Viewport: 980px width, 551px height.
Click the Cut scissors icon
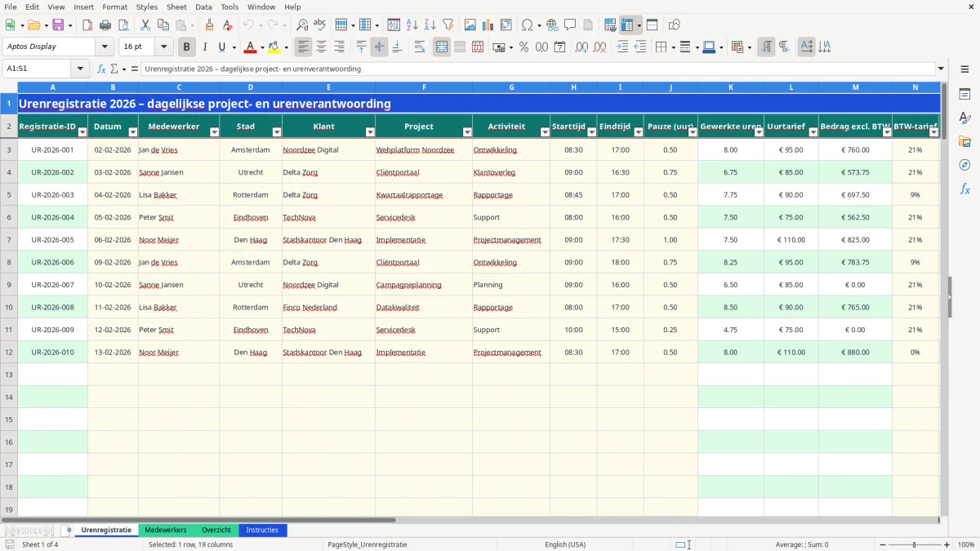pos(145,25)
